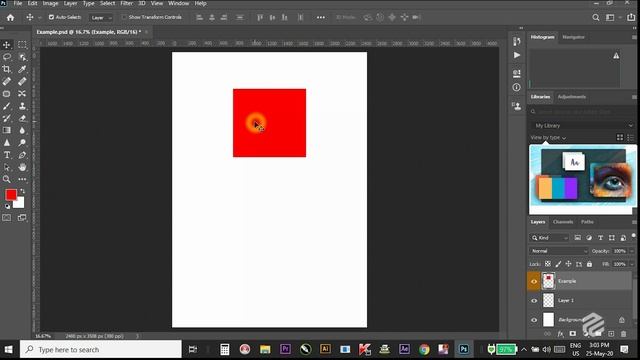
Task: Open the Edit Toolbar three-dots button
Action: tap(22, 179)
